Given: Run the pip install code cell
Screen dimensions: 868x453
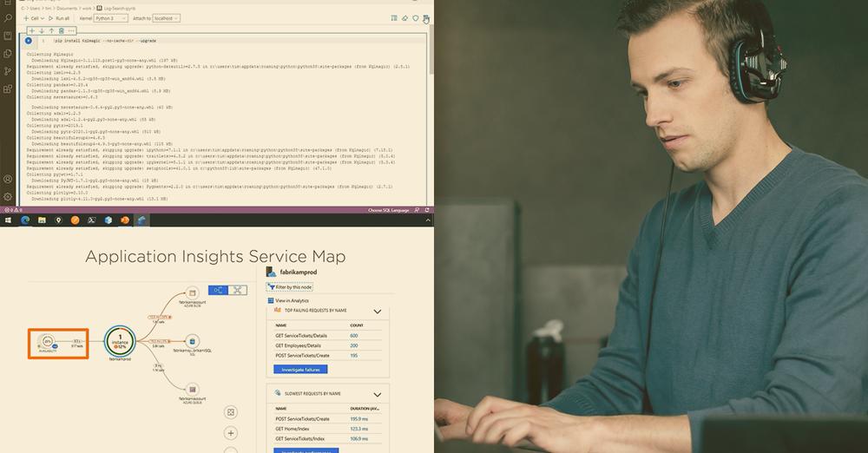Looking at the screenshot, I should pos(29,41).
